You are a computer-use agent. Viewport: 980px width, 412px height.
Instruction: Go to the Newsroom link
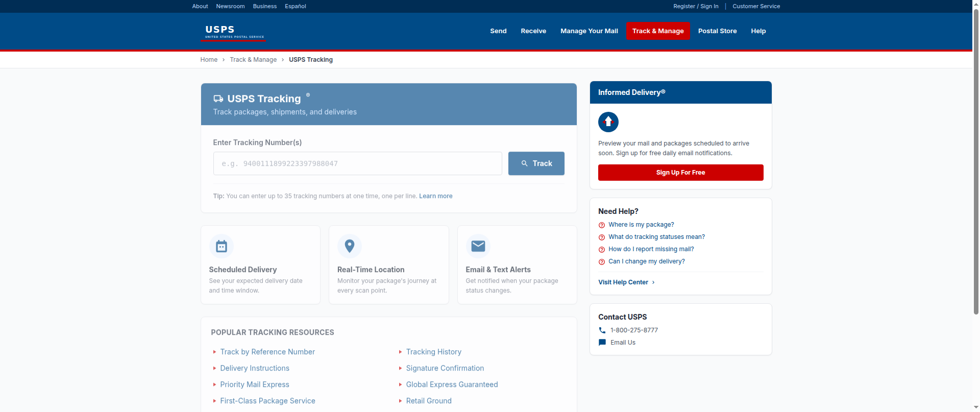point(230,6)
